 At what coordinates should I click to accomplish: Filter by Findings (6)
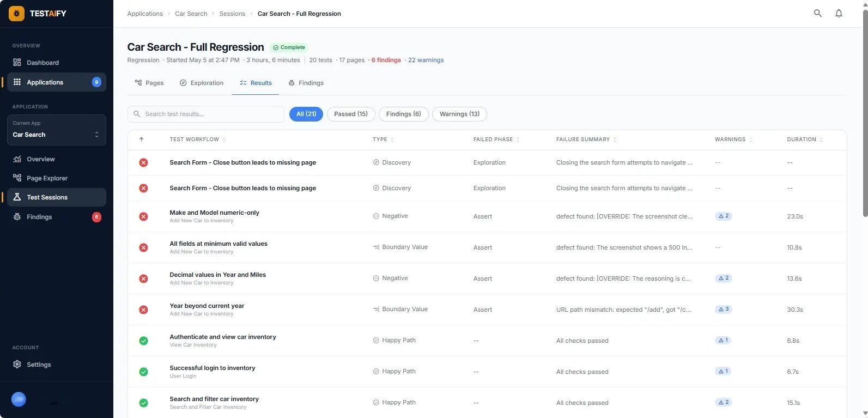click(x=404, y=114)
